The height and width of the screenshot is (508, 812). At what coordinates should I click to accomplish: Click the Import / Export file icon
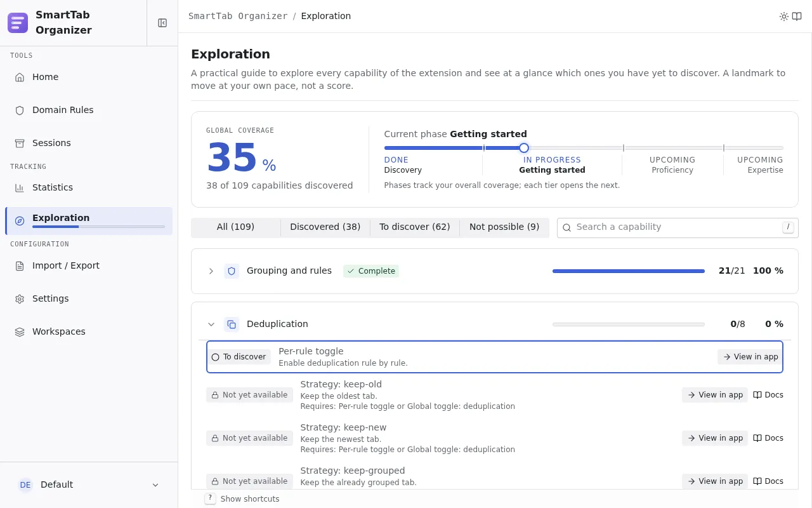[x=20, y=266]
